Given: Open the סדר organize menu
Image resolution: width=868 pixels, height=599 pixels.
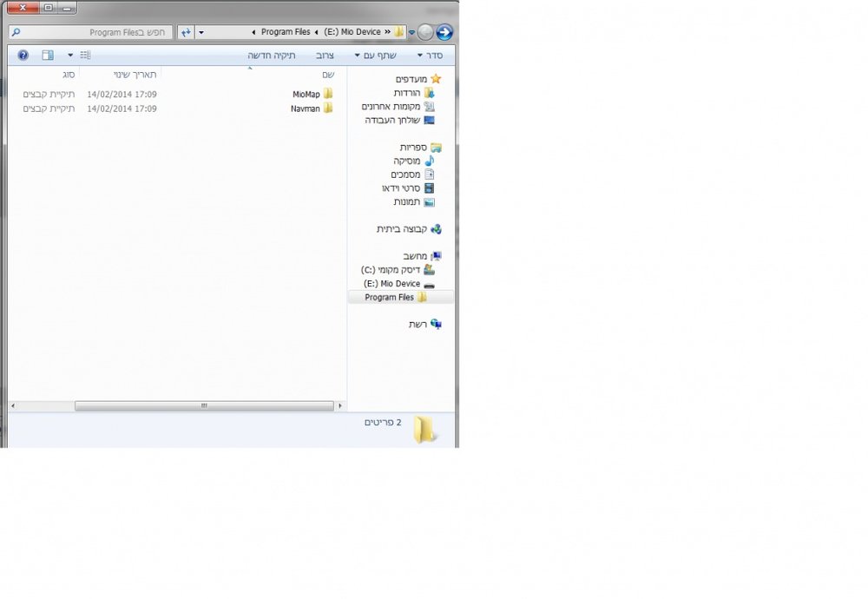Looking at the screenshot, I should (430, 56).
